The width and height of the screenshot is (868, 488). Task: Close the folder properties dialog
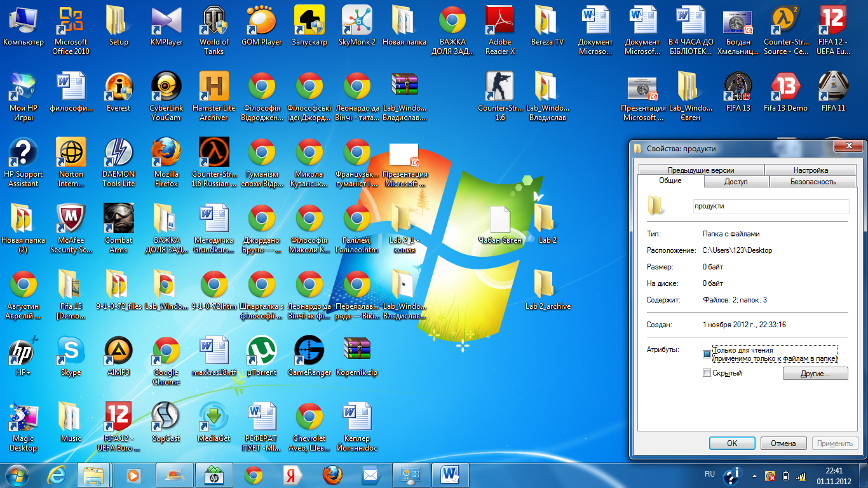847,147
